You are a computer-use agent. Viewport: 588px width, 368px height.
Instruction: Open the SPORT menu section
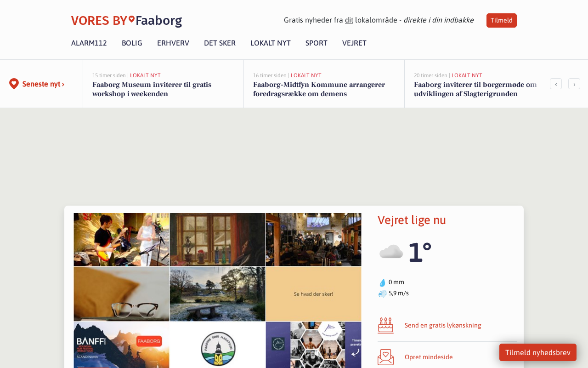(x=317, y=43)
